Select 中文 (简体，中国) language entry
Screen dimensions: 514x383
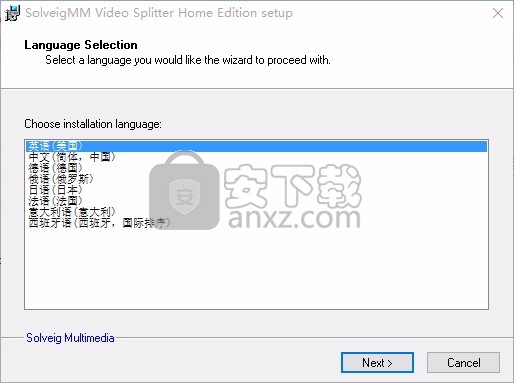click(256, 157)
